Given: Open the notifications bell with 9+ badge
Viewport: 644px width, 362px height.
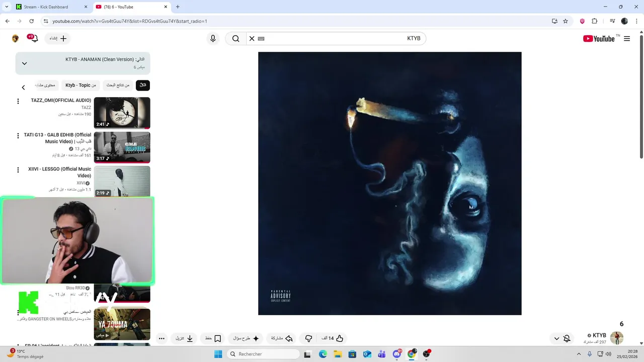Looking at the screenshot, I should click(x=34, y=39).
